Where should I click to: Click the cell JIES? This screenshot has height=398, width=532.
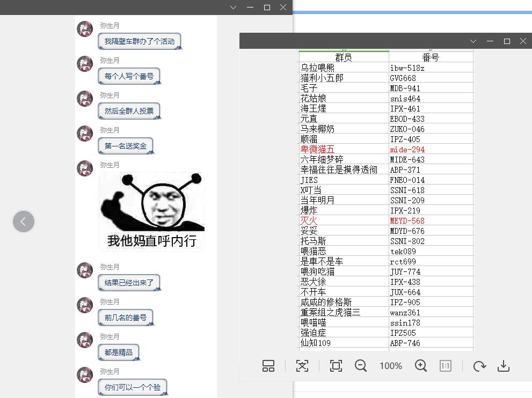[344, 180]
